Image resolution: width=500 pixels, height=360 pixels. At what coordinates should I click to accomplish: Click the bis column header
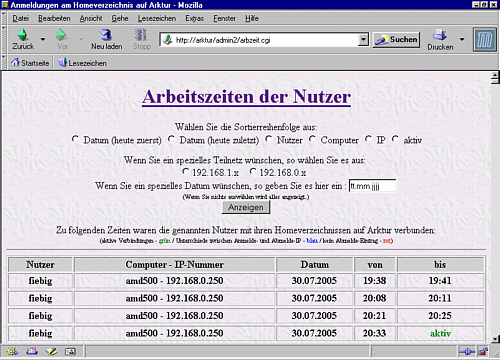pos(440,265)
